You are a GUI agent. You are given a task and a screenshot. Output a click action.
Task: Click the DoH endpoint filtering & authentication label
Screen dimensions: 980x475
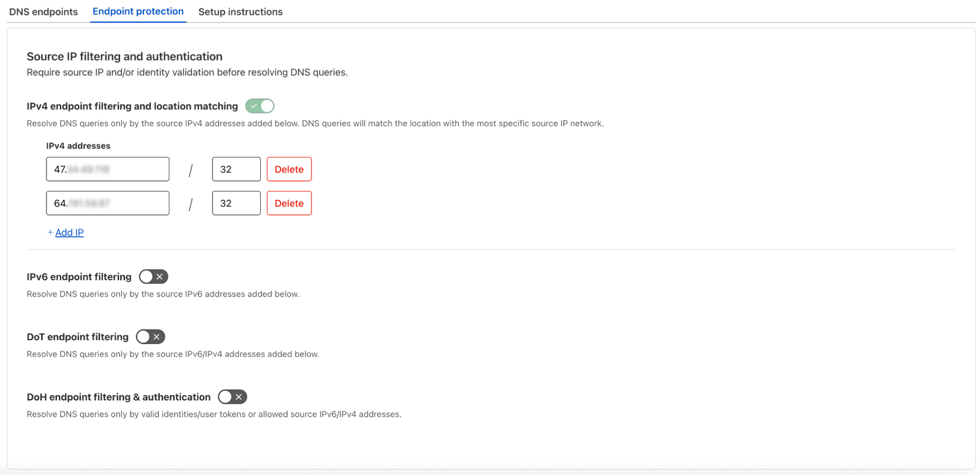pos(119,397)
